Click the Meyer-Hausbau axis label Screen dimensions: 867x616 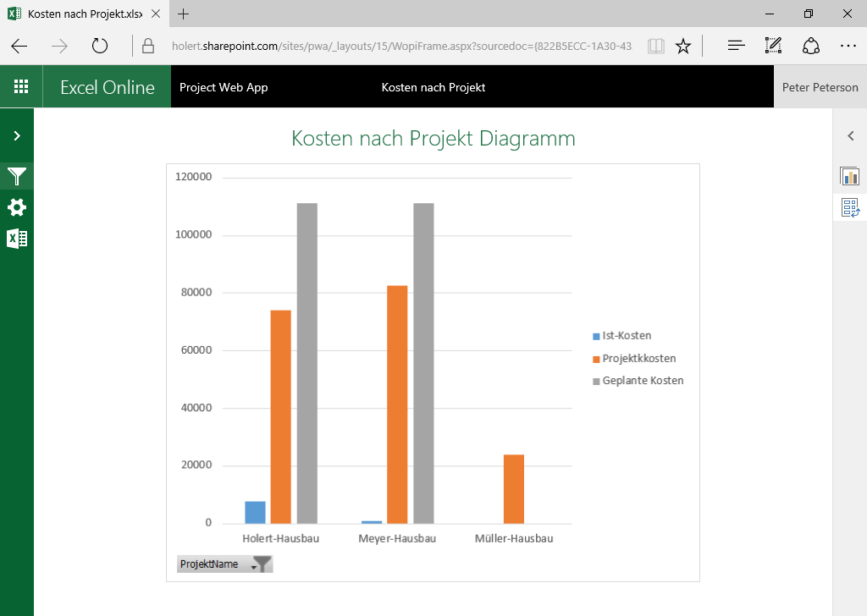(397, 539)
